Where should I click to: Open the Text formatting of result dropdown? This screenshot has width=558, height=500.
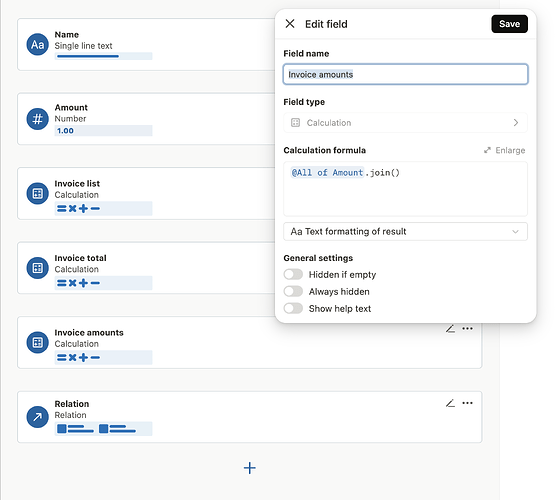pos(405,232)
